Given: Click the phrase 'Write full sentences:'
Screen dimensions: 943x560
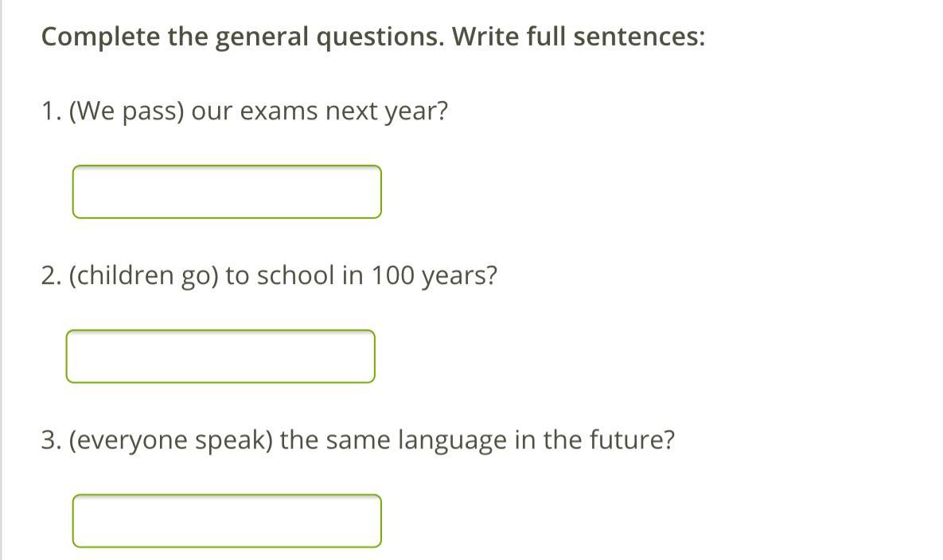Looking at the screenshot, I should (x=579, y=37).
